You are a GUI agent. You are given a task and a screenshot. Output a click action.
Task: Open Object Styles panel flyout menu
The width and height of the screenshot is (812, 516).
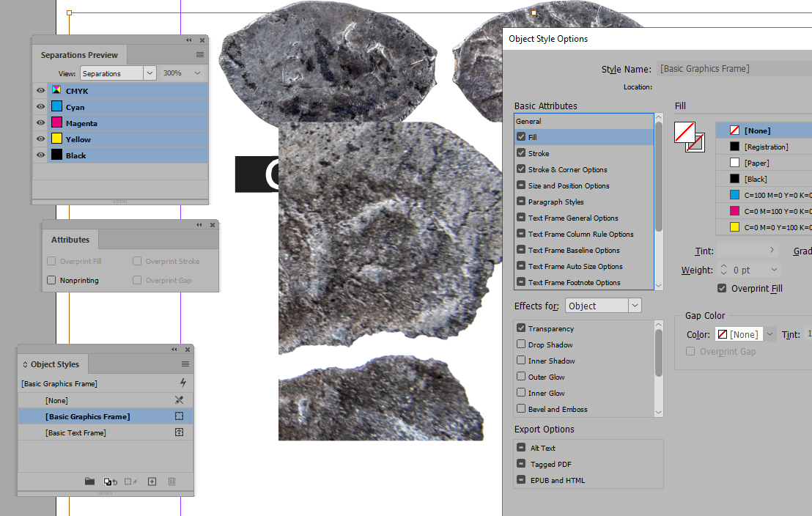185,364
